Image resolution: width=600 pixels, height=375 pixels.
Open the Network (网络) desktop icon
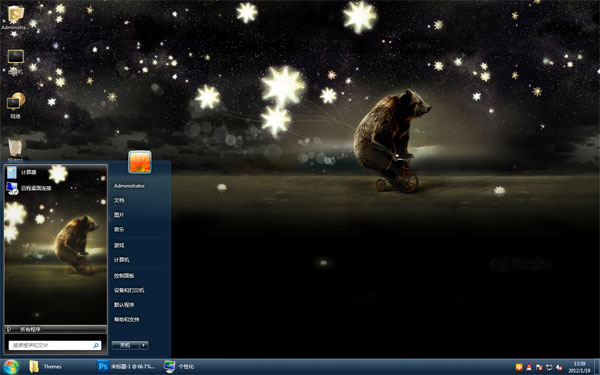(x=15, y=106)
